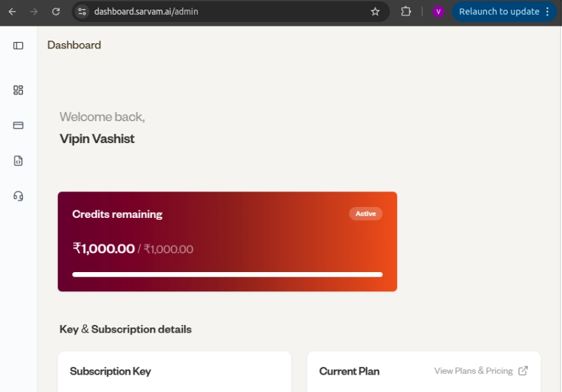Toggle the sidebar panel icon
This screenshot has height=392, width=562.
18,46
